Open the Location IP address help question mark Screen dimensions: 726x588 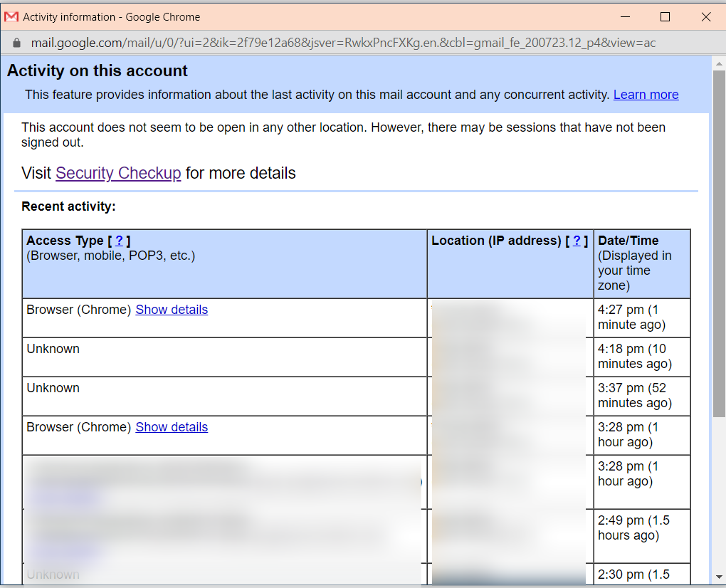point(577,241)
